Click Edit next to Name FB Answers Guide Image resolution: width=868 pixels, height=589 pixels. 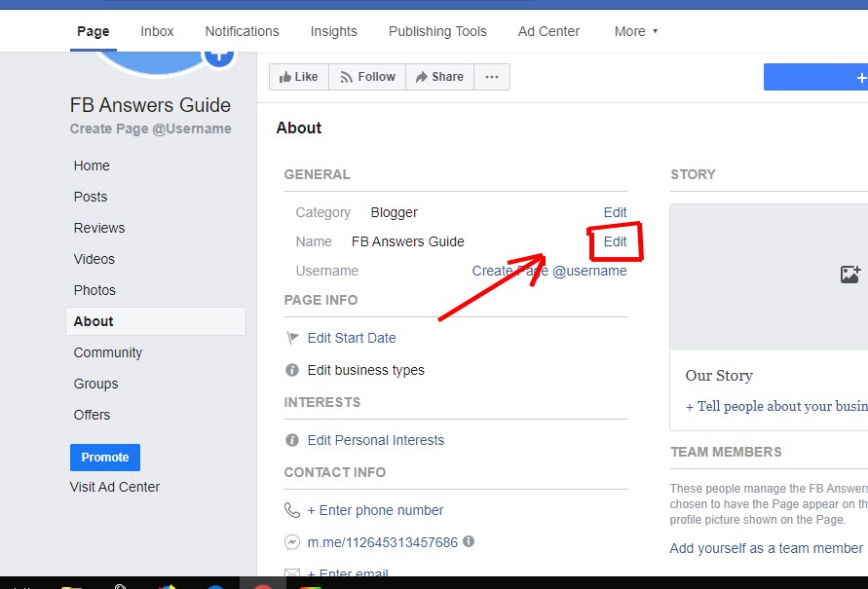click(x=615, y=241)
